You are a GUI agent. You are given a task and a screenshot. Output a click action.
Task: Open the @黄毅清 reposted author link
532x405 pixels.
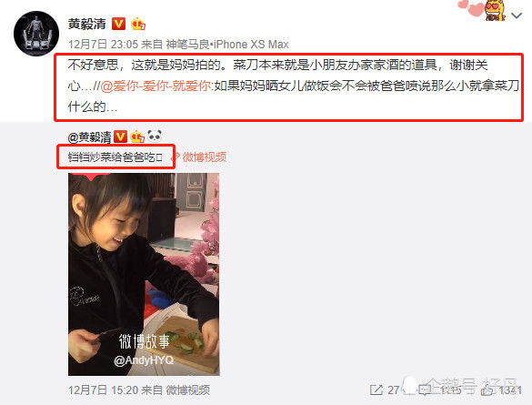pyautogui.click(x=89, y=137)
